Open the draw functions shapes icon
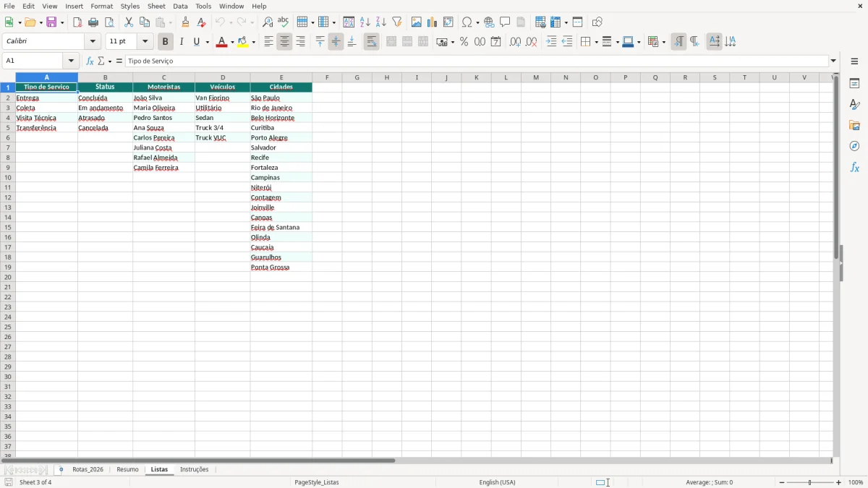The width and height of the screenshot is (868, 488). coord(597,22)
